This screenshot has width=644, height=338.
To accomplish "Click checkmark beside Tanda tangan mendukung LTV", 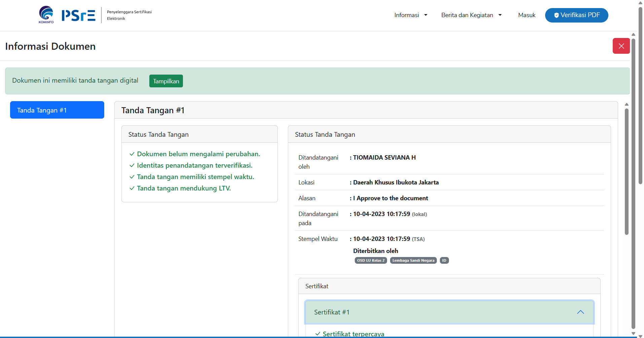I will coord(132,188).
